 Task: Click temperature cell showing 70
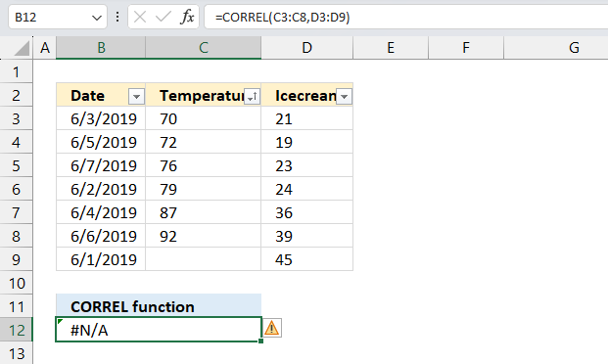204,118
